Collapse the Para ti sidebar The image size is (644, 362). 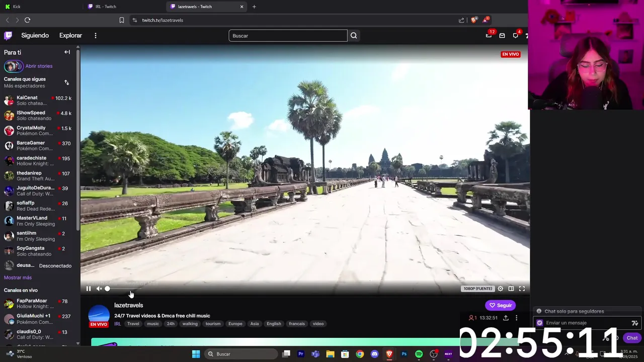(67, 52)
